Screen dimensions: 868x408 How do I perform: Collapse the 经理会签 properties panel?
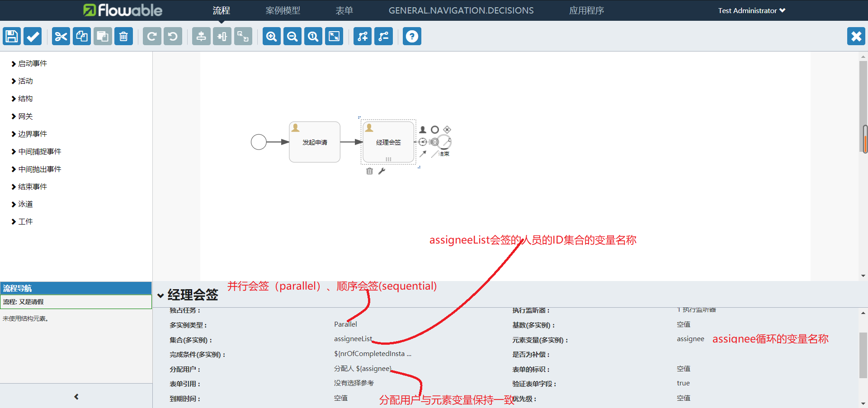(160, 295)
